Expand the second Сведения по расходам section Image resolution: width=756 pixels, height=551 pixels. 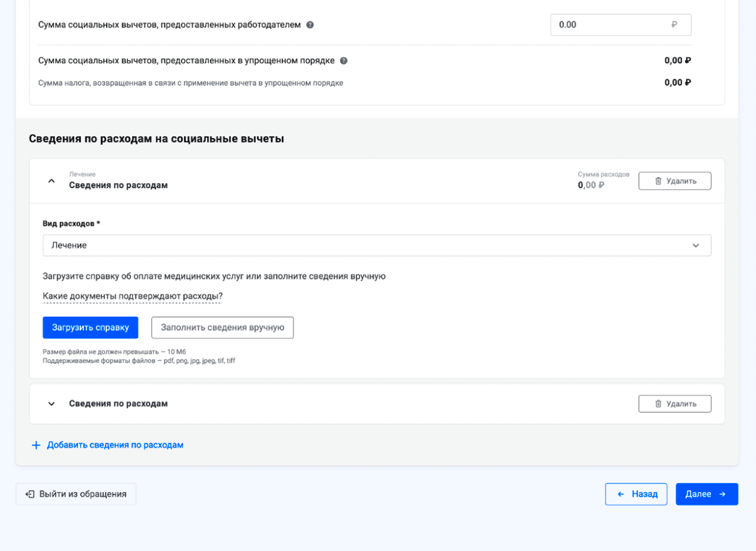(52, 404)
